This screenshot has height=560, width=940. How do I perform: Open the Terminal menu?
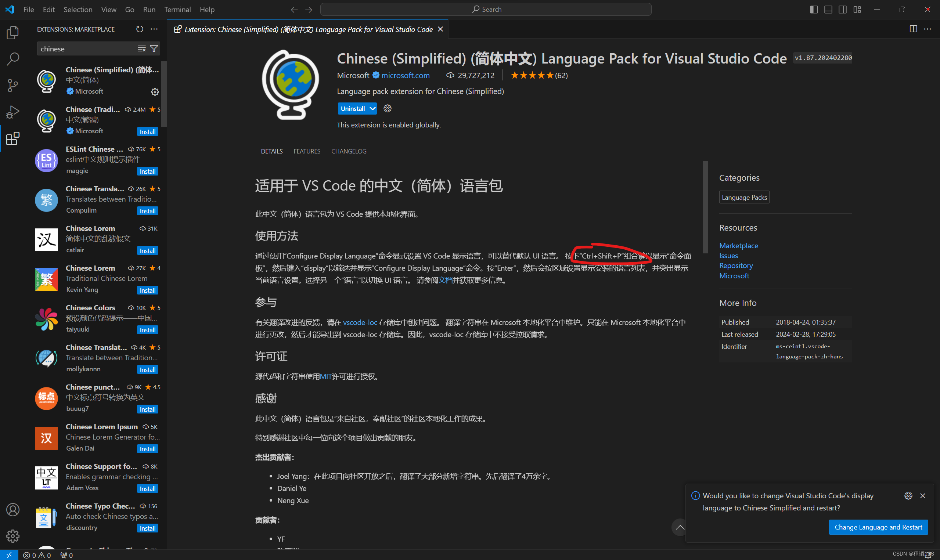177,10
